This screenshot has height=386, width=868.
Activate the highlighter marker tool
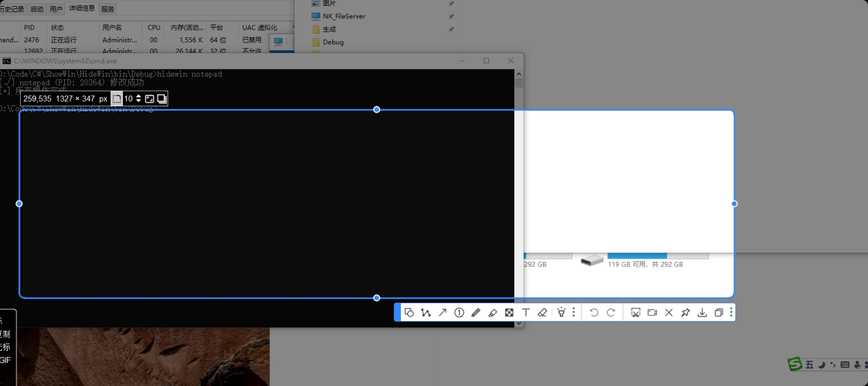(492, 313)
